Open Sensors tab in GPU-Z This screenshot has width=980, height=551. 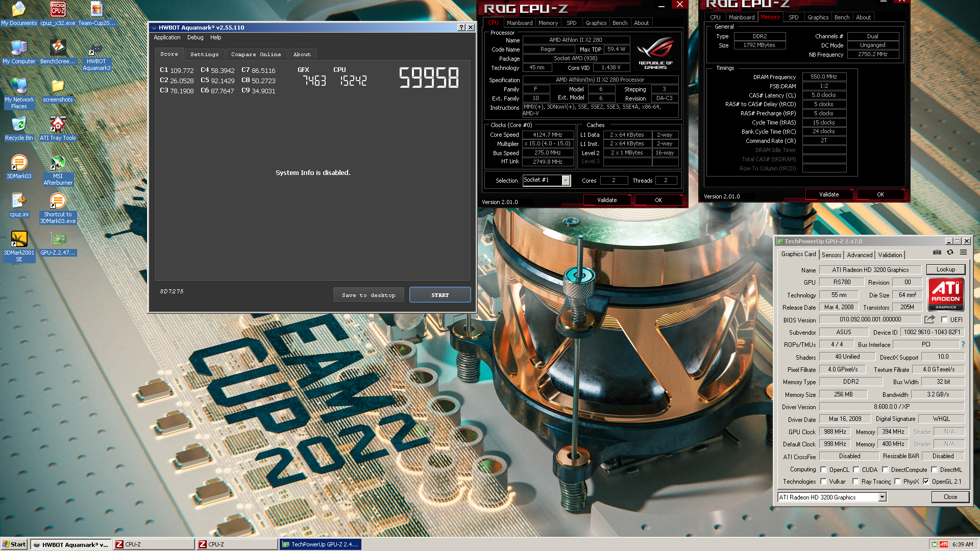[831, 255]
